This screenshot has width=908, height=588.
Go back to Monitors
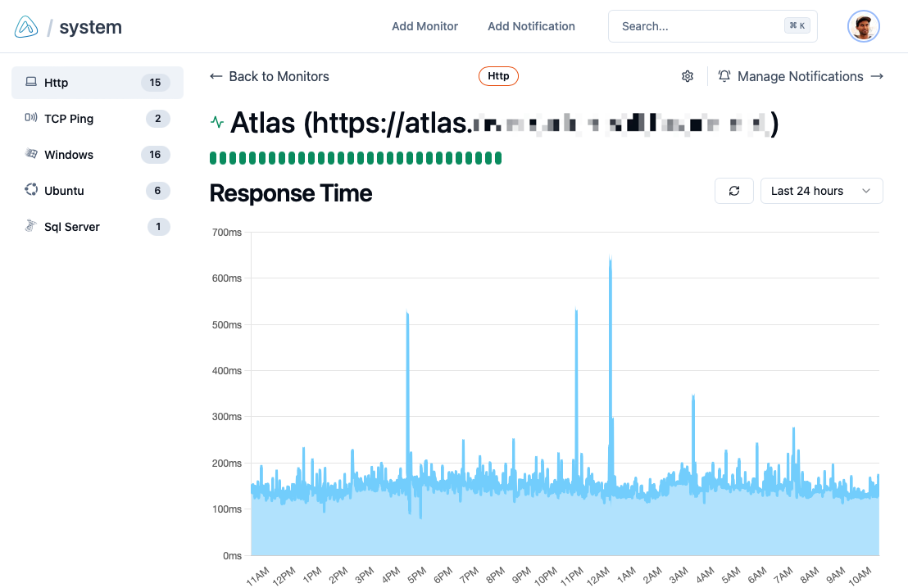click(x=269, y=75)
